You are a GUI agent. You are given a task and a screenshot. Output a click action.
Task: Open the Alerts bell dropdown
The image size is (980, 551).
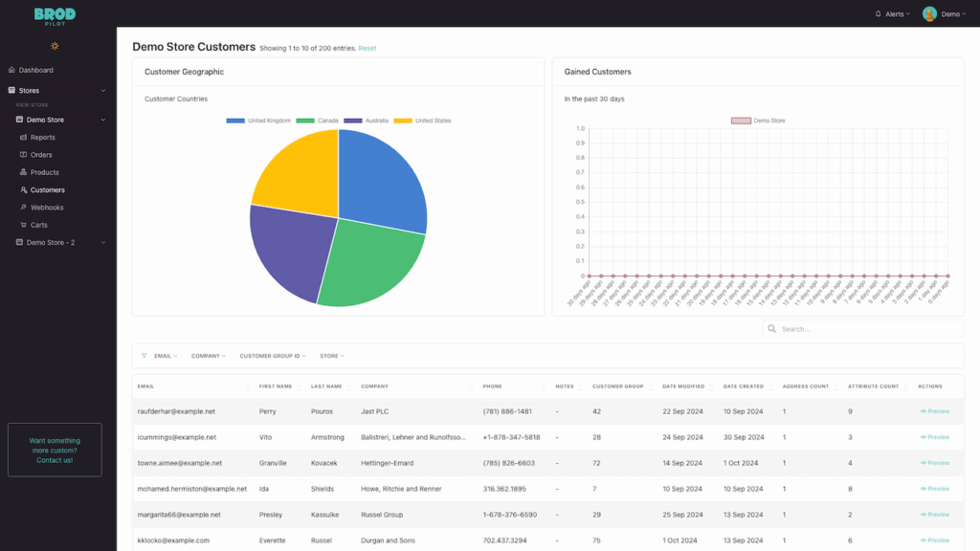click(892, 14)
